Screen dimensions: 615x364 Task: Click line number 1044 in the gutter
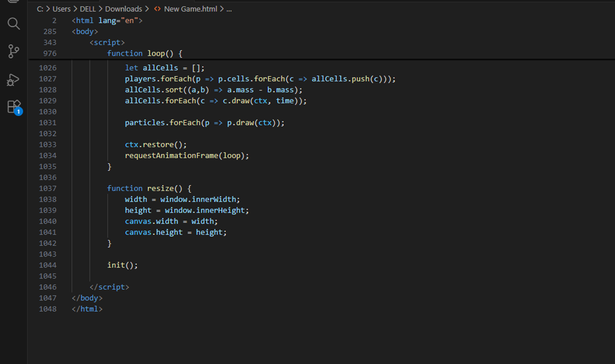[x=48, y=265]
